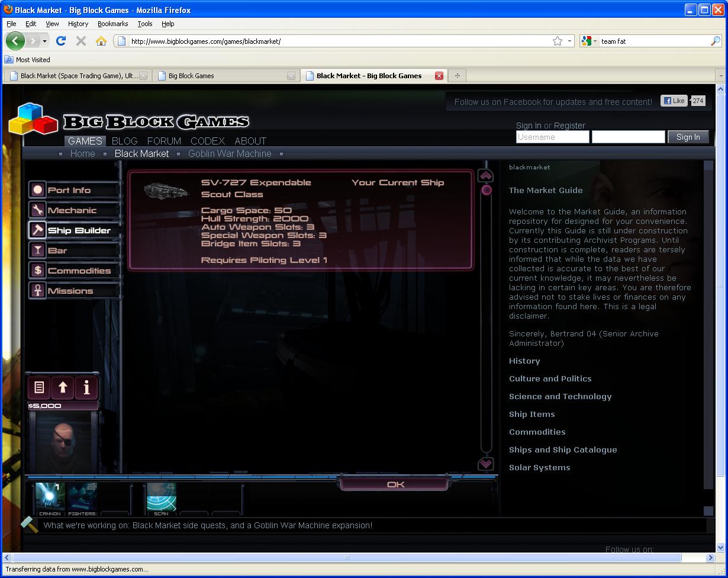The height and width of the screenshot is (578, 728).
Task: Open Ships and Ship Catalogue link
Action: click(x=562, y=449)
